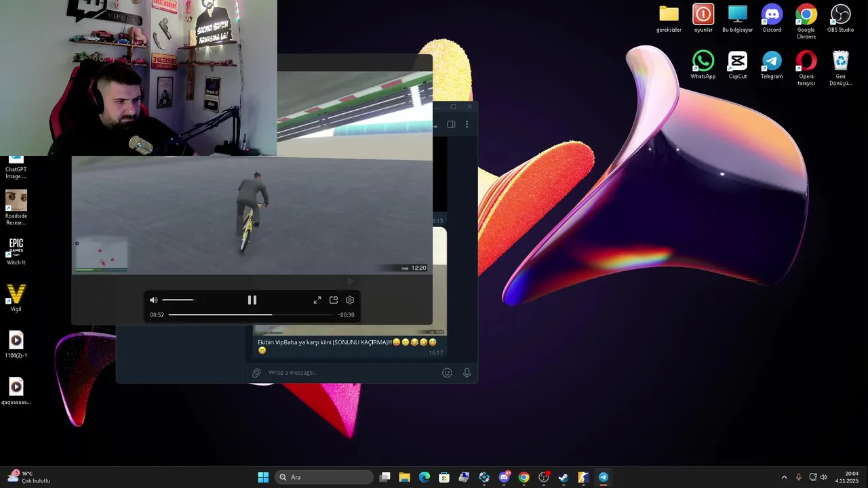Switch to Counter-Strike icon on taskbar
This screenshot has height=488, width=868.
pos(583,477)
